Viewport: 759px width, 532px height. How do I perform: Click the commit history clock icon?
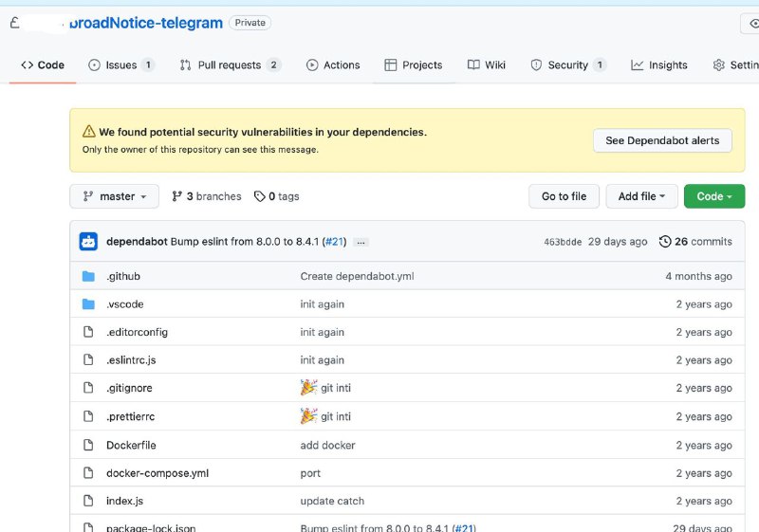664,242
